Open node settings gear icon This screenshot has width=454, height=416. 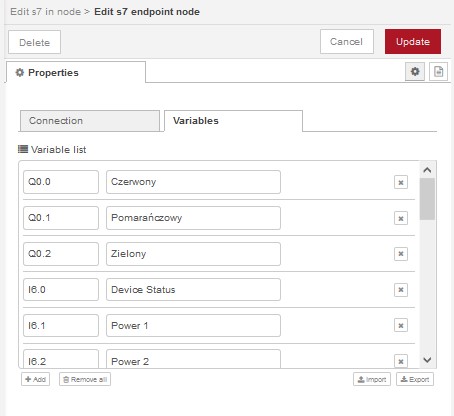coord(415,71)
